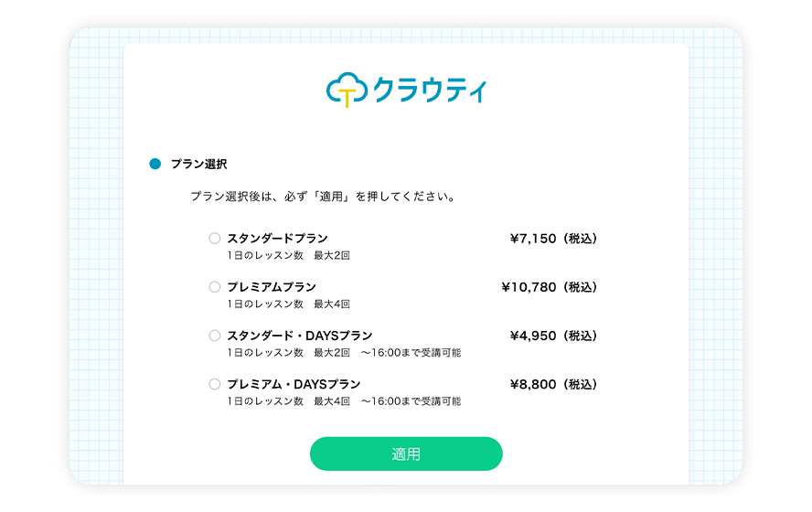Click the スタンダード・DAYSプラン plan label
812x512 pixels.
300,336
